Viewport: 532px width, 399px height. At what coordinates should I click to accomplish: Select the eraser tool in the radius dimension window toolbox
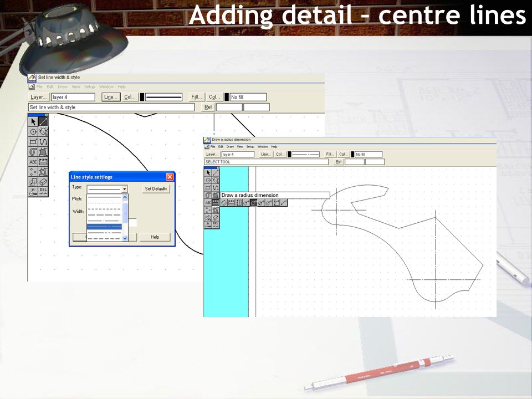[216, 217]
